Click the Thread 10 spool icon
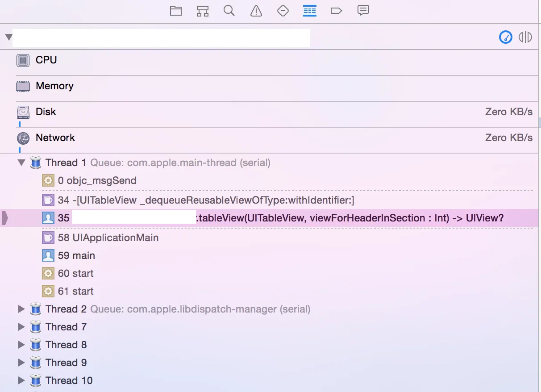Image resolution: width=541 pixels, height=392 pixels. (x=36, y=380)
